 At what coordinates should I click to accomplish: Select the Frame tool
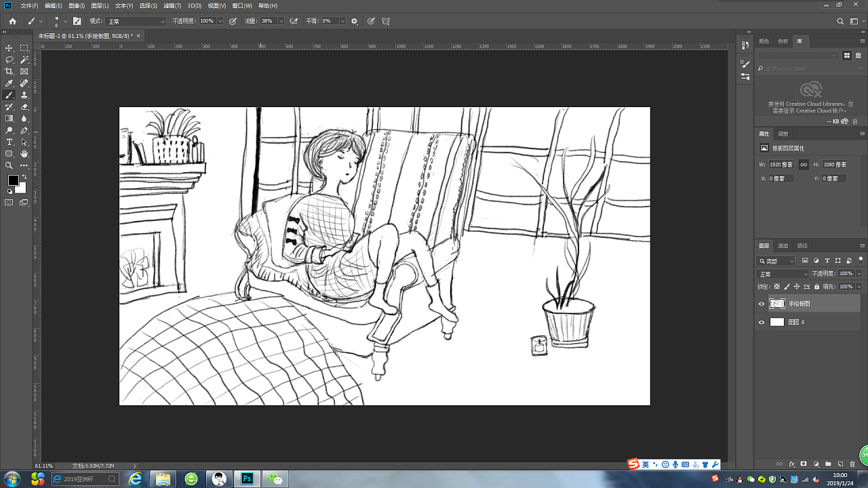[x=24, y=71]
